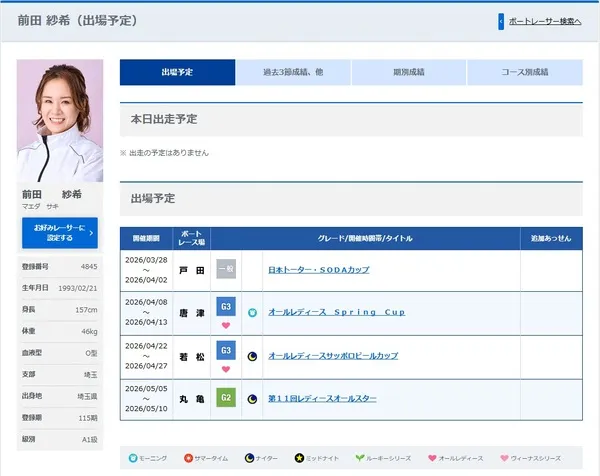Click G3 grade badge in 唐津 row

pyautogui.click(x=226, y=306)
